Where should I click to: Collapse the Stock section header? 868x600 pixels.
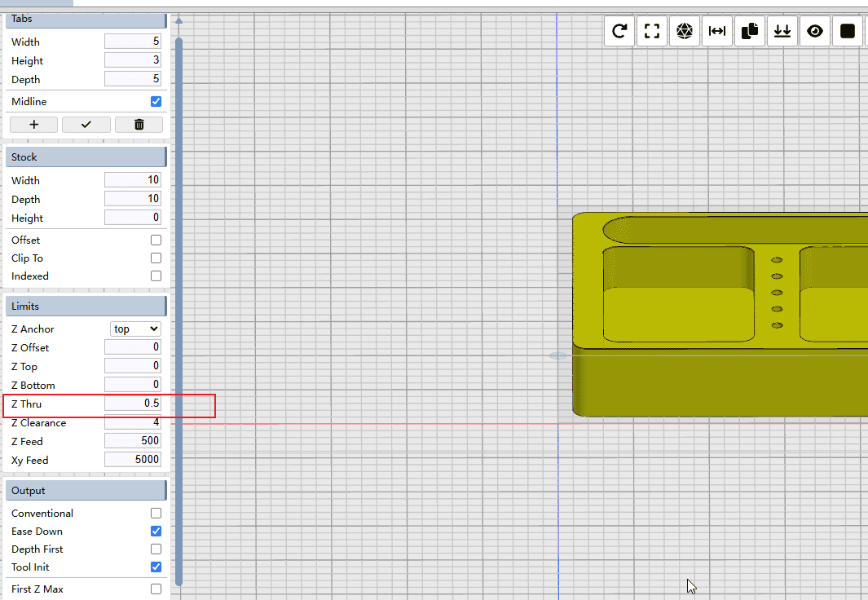(86, 157)
